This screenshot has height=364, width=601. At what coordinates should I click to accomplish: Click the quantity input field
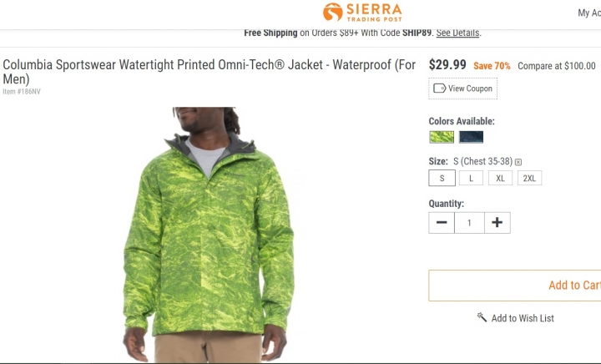[469, 223]
